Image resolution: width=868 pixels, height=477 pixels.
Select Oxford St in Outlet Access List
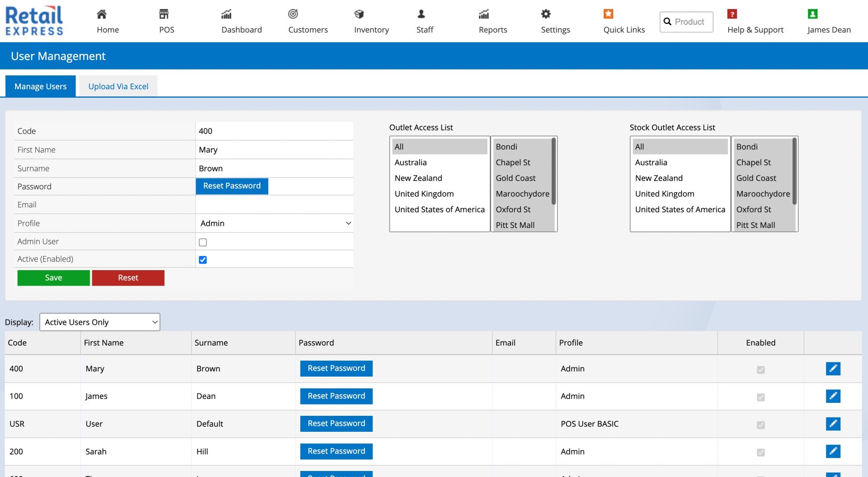click(522, 209)
